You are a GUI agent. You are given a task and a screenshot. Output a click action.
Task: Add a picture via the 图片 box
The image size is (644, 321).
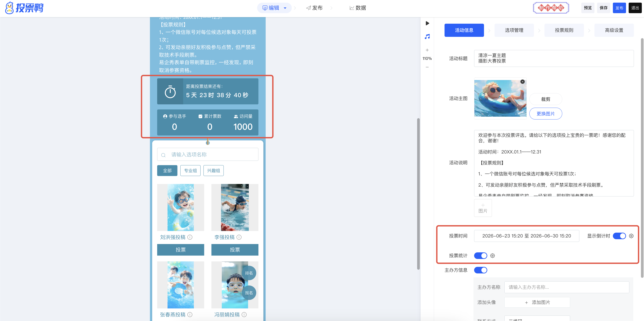[483, 208]
